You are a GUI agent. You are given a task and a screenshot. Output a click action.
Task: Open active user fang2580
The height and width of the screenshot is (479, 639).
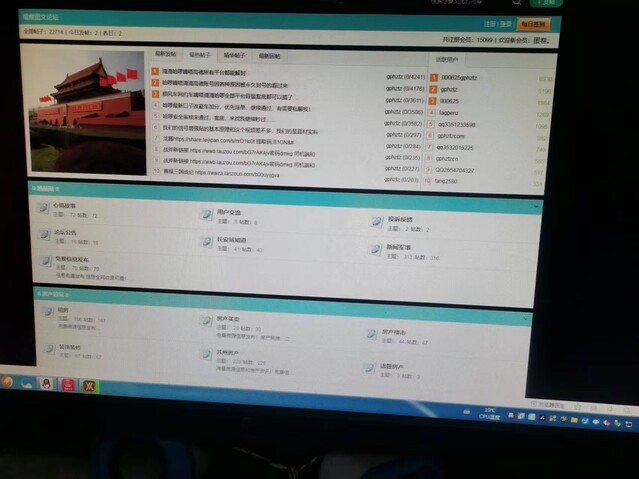click(446, 181)
